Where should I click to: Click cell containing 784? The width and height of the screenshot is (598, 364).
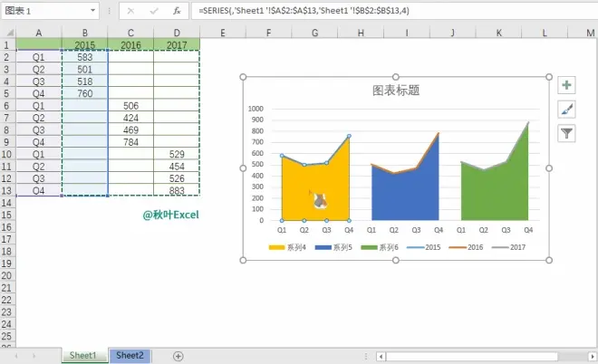click(130, 142)
